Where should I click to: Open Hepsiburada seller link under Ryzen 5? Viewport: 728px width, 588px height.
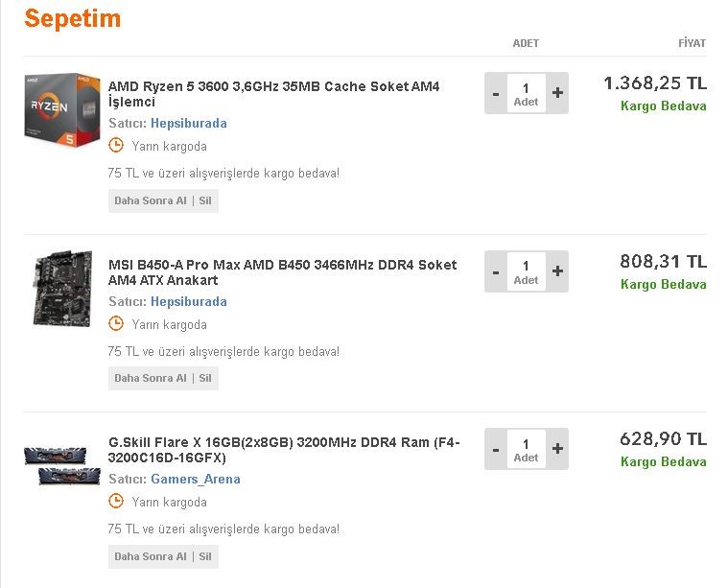point(189,123)
